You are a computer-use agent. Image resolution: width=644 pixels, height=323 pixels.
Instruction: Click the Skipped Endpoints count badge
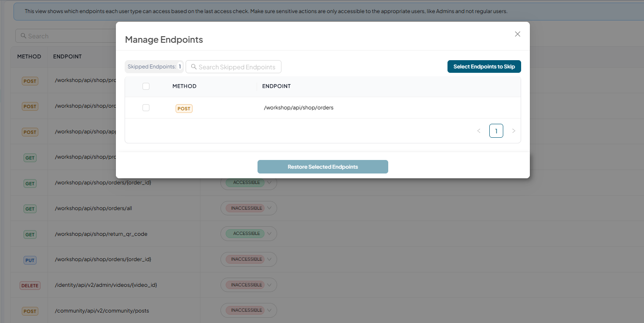154,67
